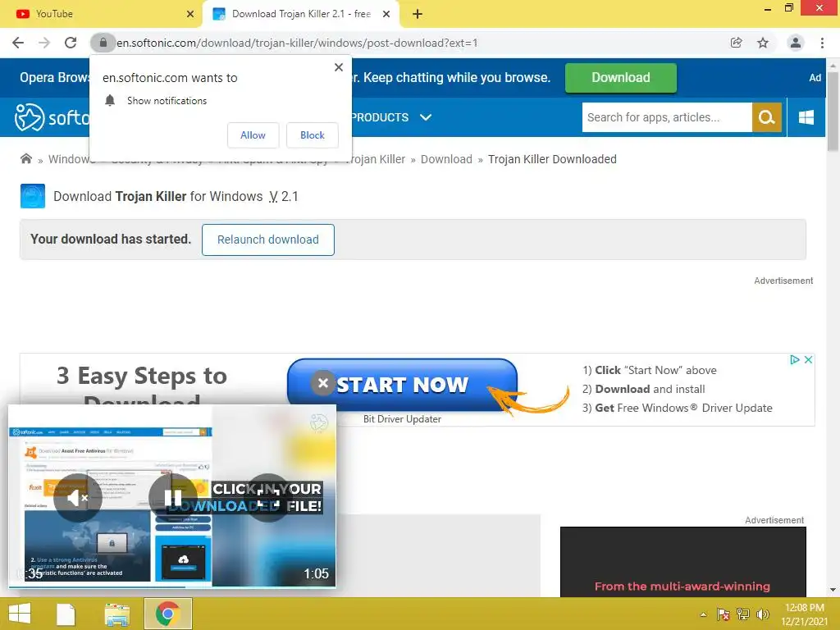Dismiss the notification permission popup
This screenshot has width=840, height=630.
(339, 67)
